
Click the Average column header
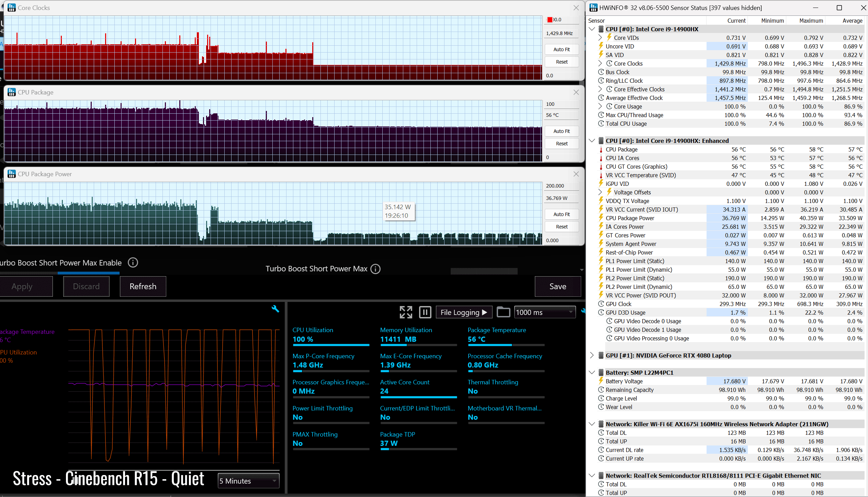[x=845, y=21]
